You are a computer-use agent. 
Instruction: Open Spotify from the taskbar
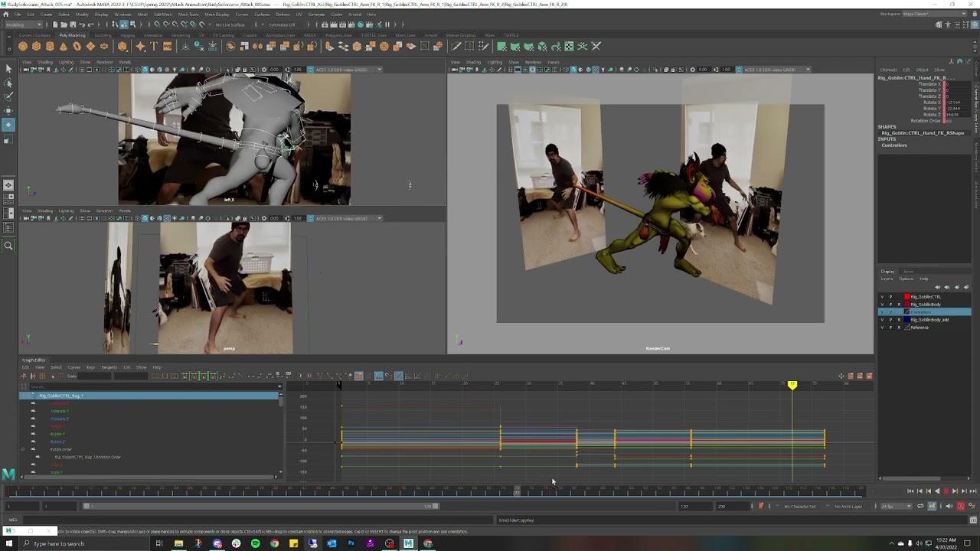coord(255,543)
